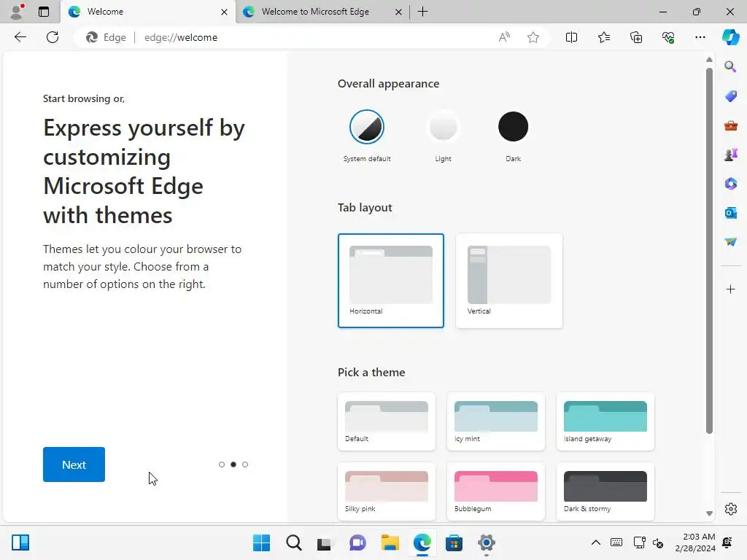Open sidebar Drop paper-plane icon
The height and width of the screenshot is (560, 747).
pyautogui.click(x=730, y=242)
